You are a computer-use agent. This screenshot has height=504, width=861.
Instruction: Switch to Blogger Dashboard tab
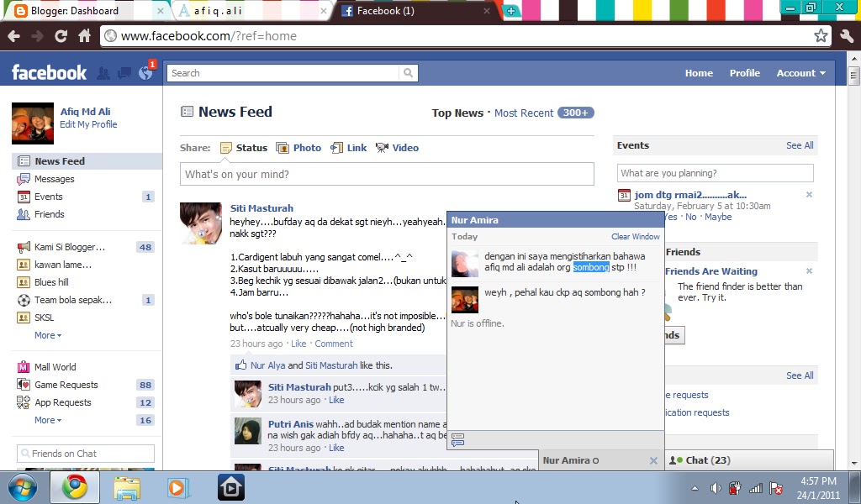[x=87, y=10]
